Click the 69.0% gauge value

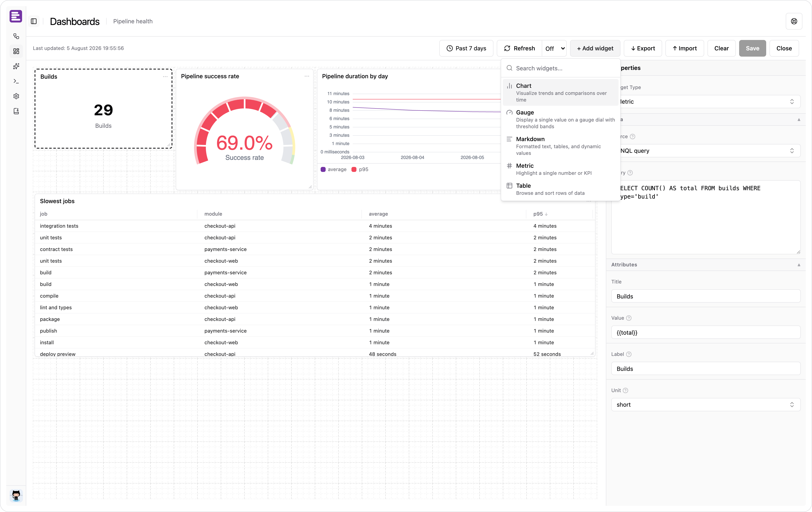tap(244, 143)
